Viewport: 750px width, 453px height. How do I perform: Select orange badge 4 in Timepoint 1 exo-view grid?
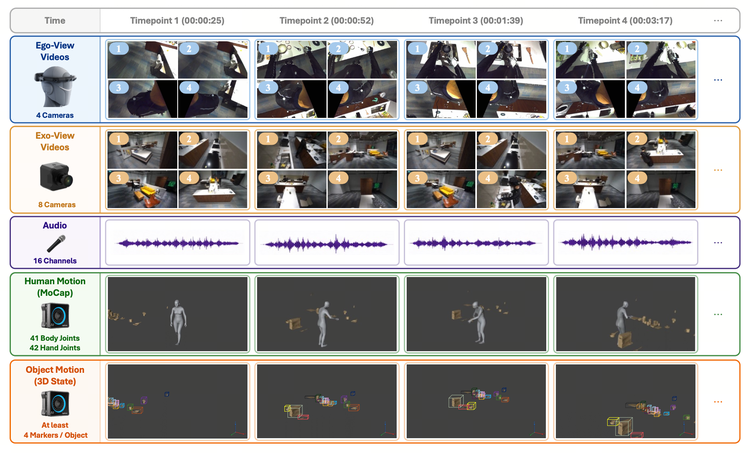189,178
